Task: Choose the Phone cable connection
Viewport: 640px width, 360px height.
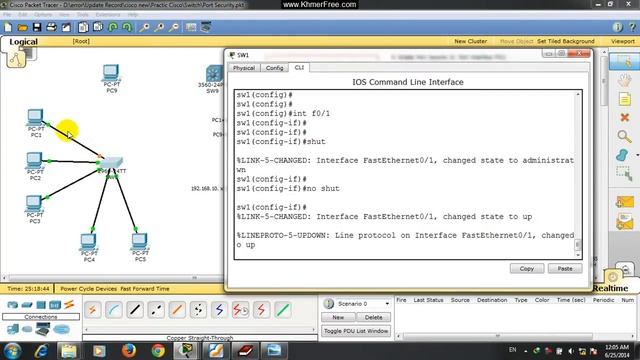Action: [198, 310]
